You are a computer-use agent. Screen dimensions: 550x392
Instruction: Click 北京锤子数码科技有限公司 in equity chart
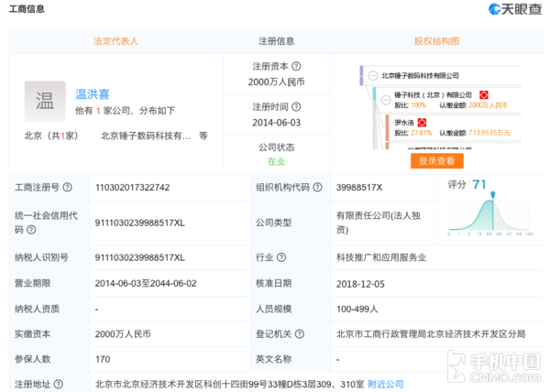420,75
